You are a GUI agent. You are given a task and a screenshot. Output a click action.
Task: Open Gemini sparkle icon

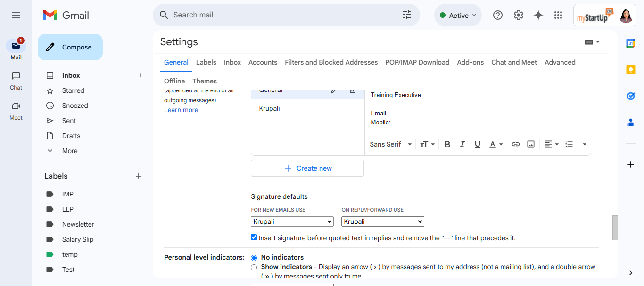pyautogui.click(x=538, y=15)
